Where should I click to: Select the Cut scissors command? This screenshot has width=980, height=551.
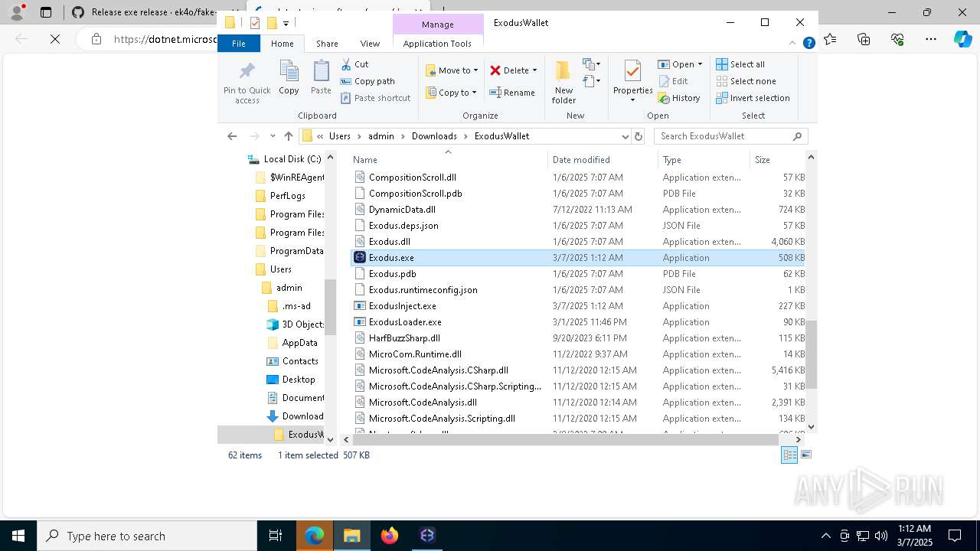coord(354,64)
